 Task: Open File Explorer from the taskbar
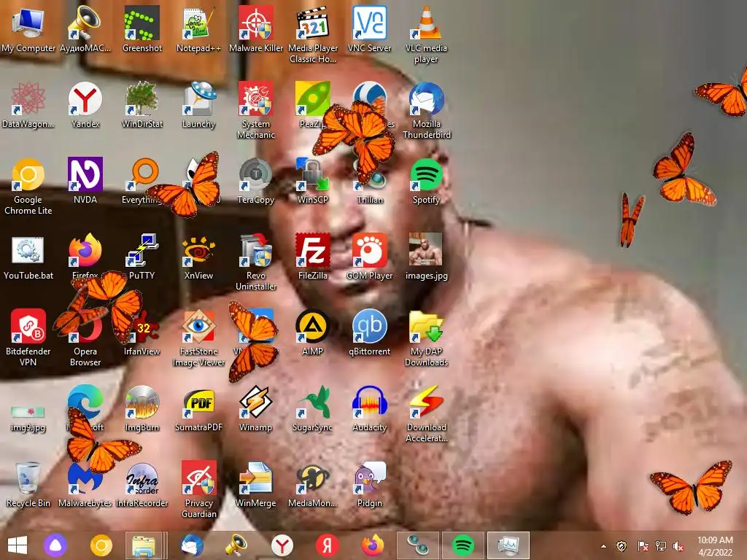(144, 545)
